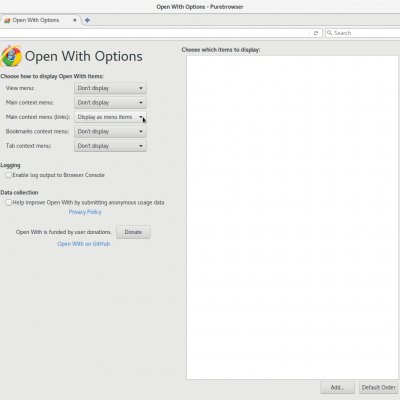The image size is (400, 400).
Task: Open a new tab with plus icon
Action: (87, 20)
